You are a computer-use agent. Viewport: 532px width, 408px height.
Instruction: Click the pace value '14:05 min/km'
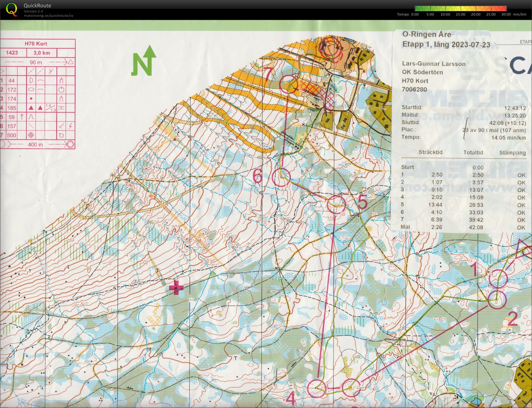point(509,138)
